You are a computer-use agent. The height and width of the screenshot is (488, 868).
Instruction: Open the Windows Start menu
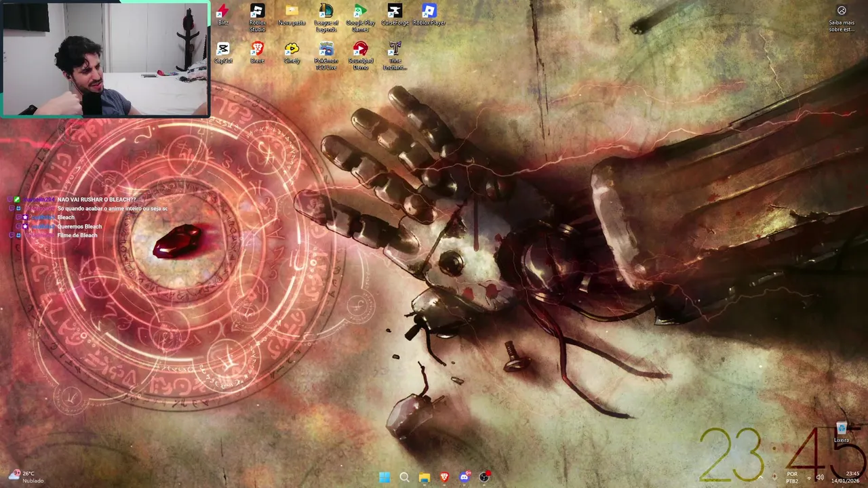384,477
